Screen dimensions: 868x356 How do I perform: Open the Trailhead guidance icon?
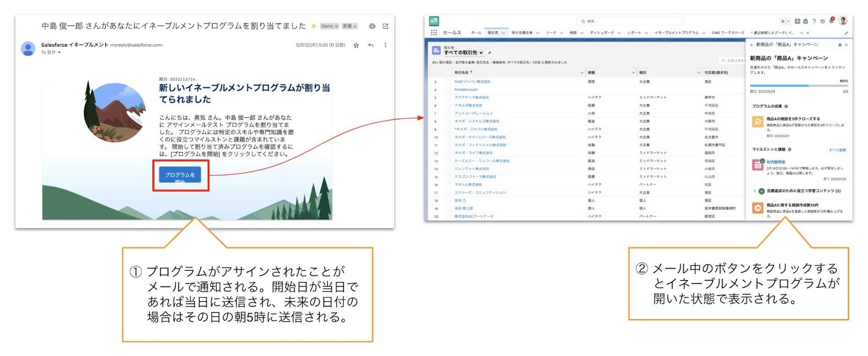click(806, 21)
